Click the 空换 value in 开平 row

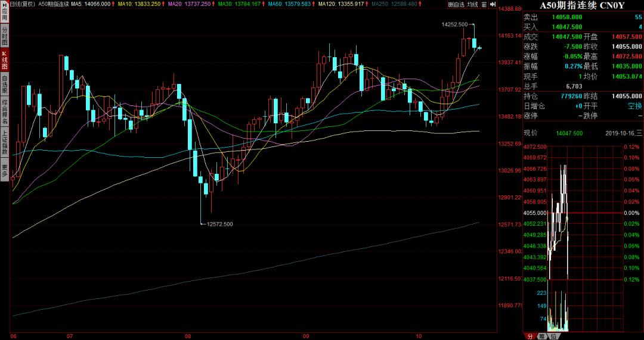point(636,106)
